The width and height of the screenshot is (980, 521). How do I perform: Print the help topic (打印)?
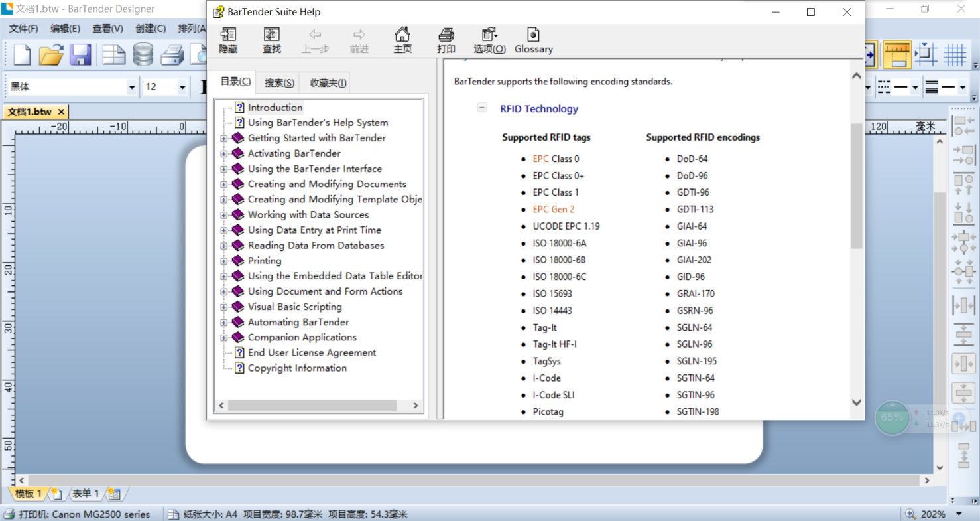point(446,40)
